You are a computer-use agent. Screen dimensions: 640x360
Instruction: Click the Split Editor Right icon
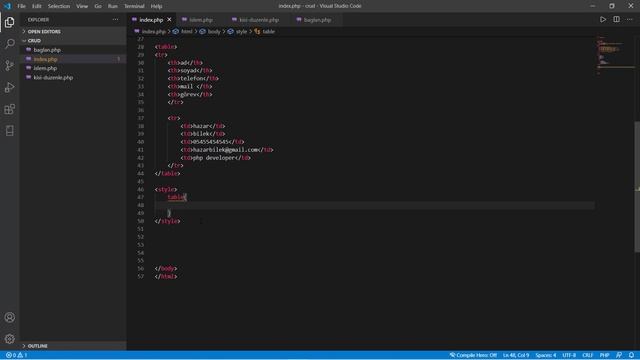[x=616, y=20]
